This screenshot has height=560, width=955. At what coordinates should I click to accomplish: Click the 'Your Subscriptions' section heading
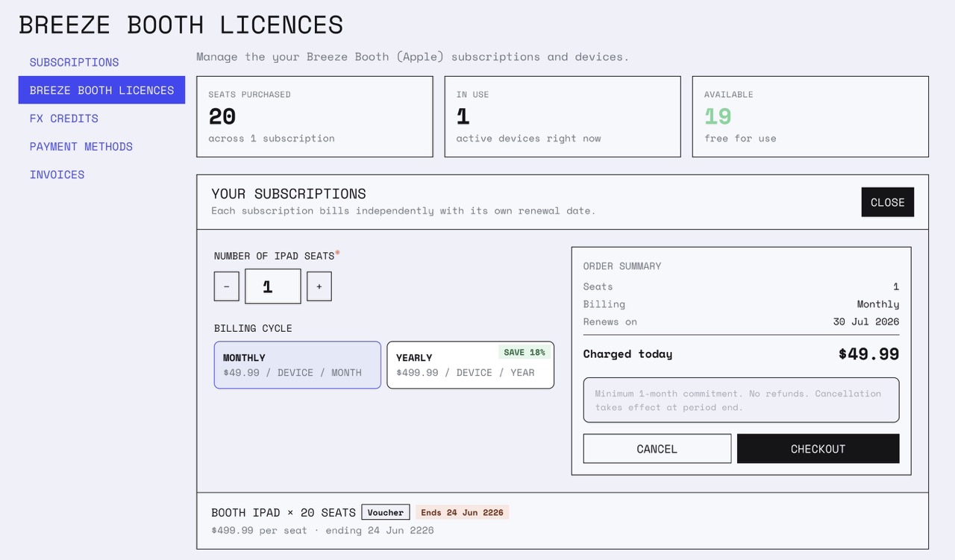click(289, 194)
